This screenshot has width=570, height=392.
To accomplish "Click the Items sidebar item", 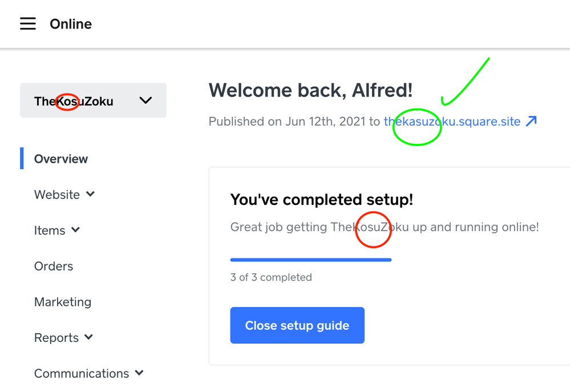I will coord(50,231).
